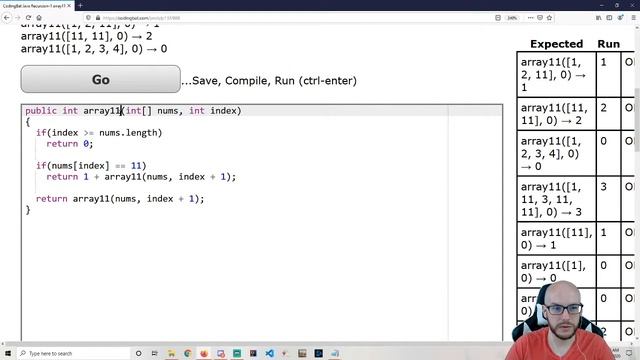Click expected cell 'array11([11], 0) → 1'
Image resolution: width=640 pixels, height=360 pixels.
click(556, 239)
